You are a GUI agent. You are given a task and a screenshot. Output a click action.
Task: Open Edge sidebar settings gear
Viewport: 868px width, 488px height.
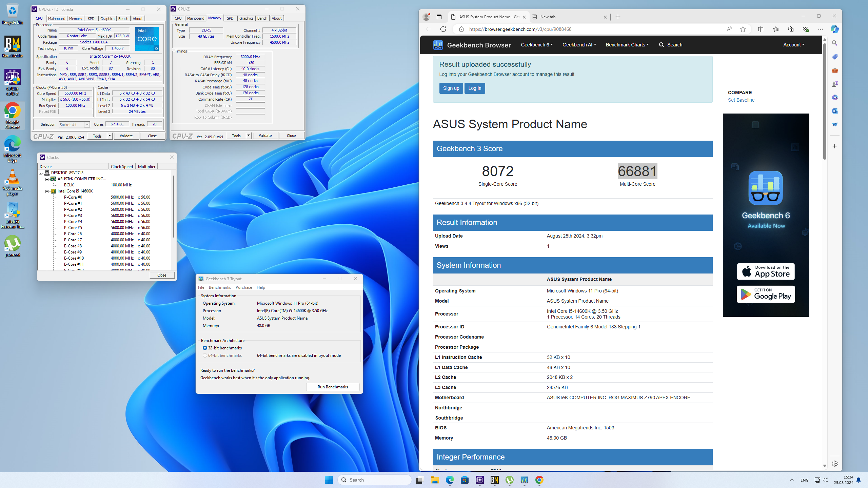click(835, 464)
